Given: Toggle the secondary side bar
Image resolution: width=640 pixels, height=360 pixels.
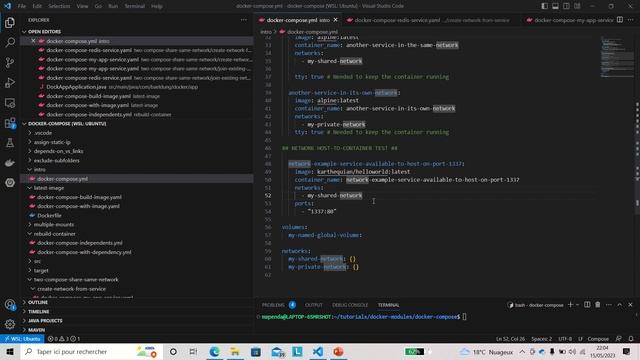Looking at the screenshot, I should [566, 6].
